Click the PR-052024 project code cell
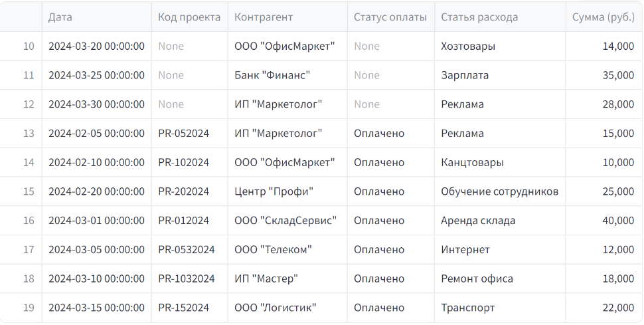Image resolution: width=644 pixels, height=325 pixels. 189,134
